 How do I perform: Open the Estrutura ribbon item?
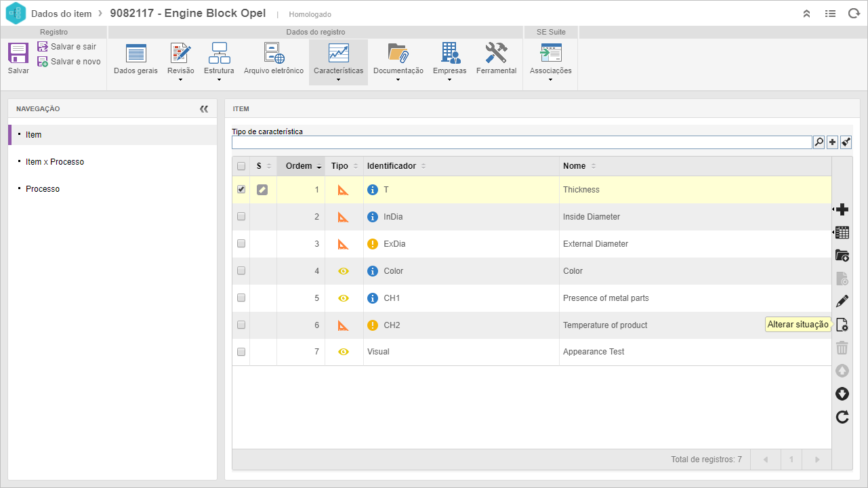[219, 58]
